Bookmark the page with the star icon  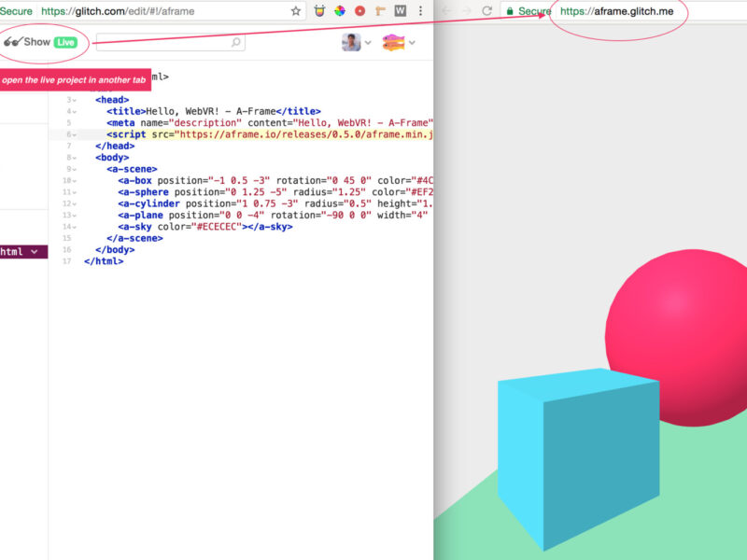(296, 11)
